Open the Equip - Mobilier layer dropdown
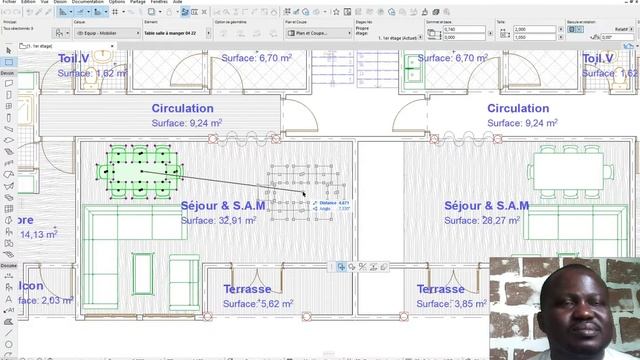Screen dimensions: 640x360 click(108, 33)
